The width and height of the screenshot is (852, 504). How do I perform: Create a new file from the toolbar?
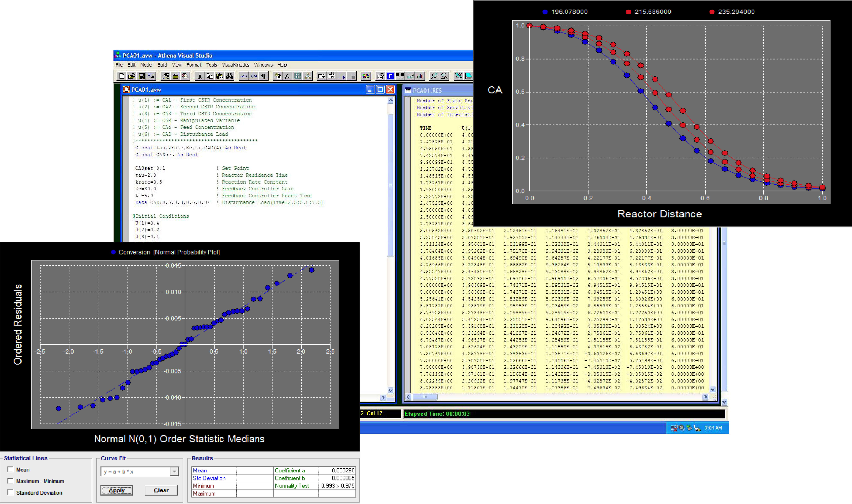tap(122, 76)
